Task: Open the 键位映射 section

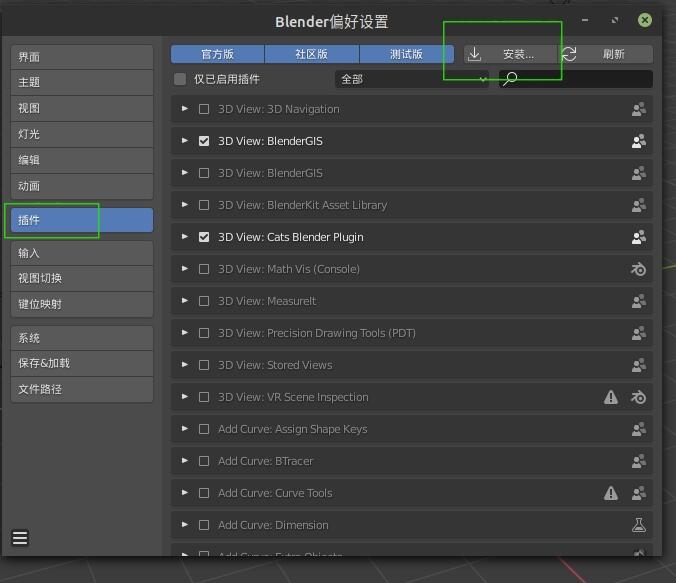Action: click(x=82, y=304)
